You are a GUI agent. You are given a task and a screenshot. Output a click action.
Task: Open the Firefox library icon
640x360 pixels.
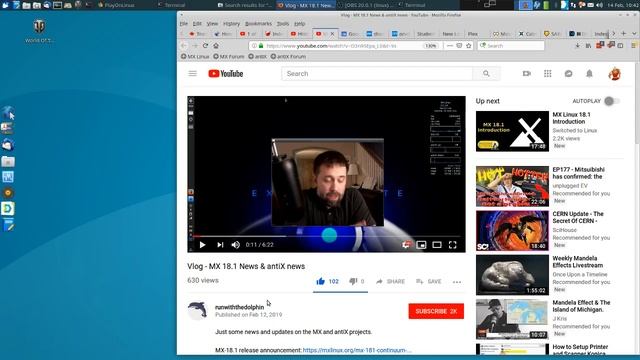[x=588, y=46]
